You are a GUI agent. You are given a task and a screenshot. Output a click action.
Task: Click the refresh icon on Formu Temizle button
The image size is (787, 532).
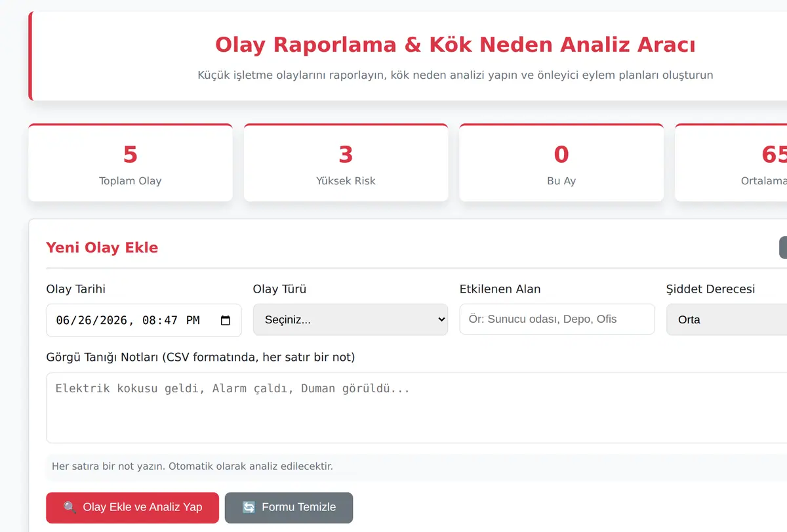click(249, 507)
